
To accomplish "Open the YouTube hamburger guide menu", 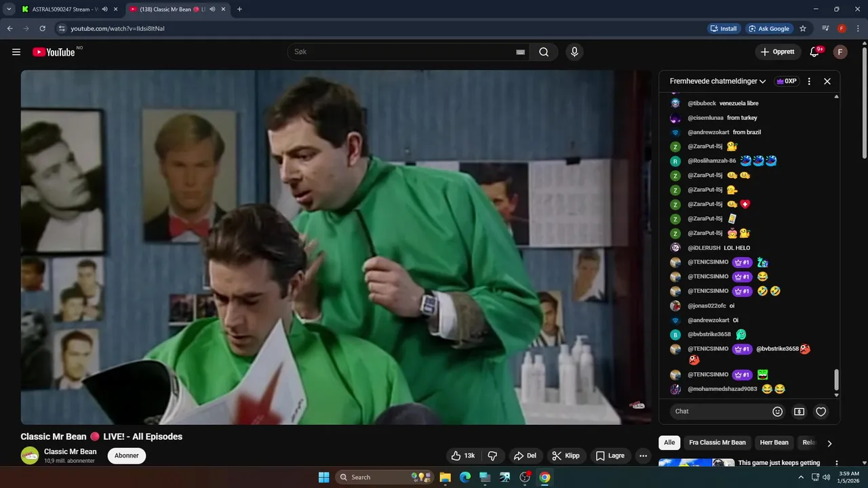I will click(x=16, y=52).
